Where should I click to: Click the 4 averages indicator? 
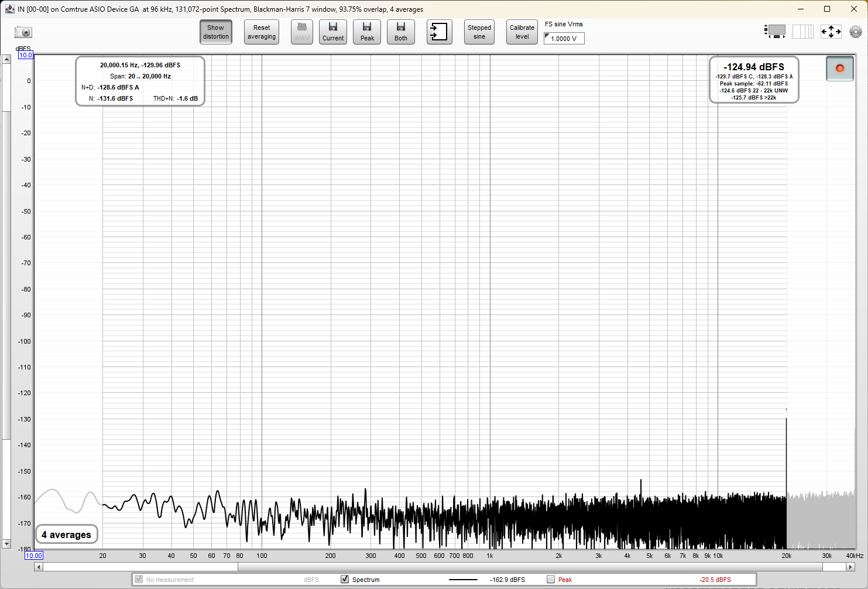tap(67, 535)
